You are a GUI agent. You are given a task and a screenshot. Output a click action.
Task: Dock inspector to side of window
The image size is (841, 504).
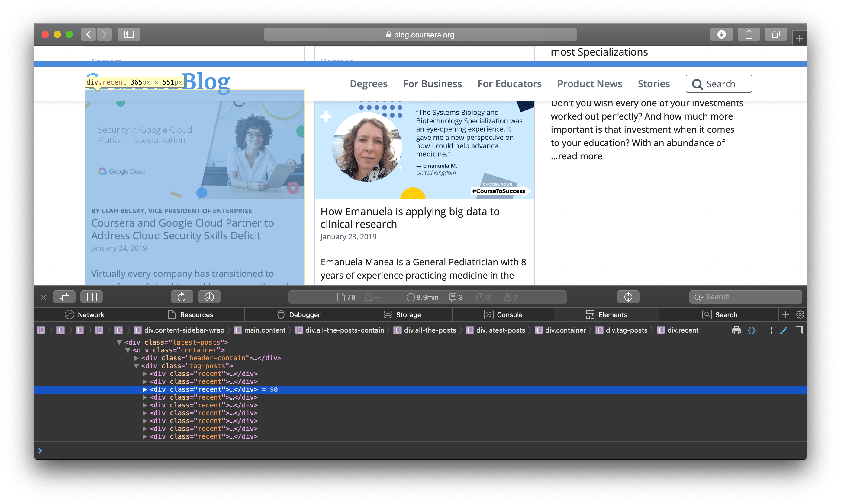[92, 297]
